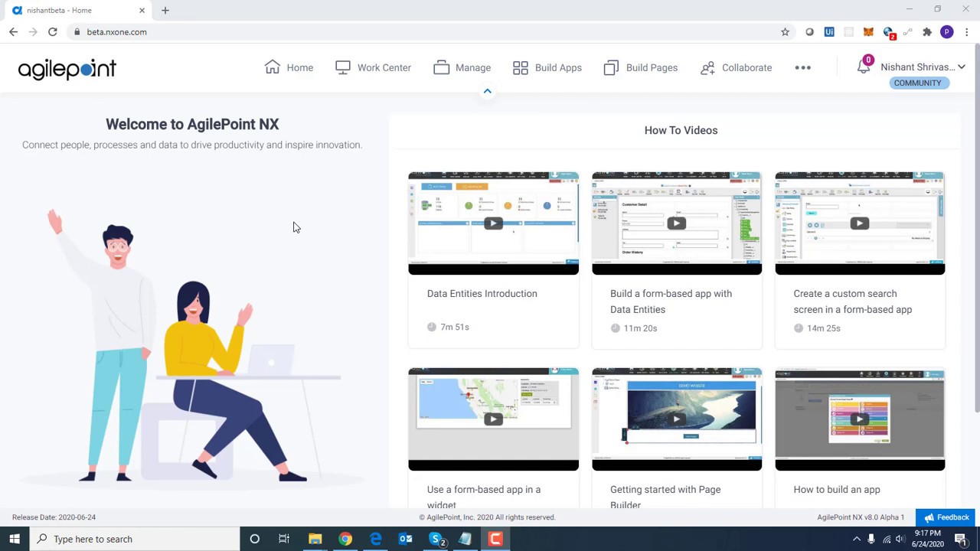The width and height of the screenshot is (980, 551).
Task: Play the Data Entities Introduction video
Action: (x=493, y=223)
